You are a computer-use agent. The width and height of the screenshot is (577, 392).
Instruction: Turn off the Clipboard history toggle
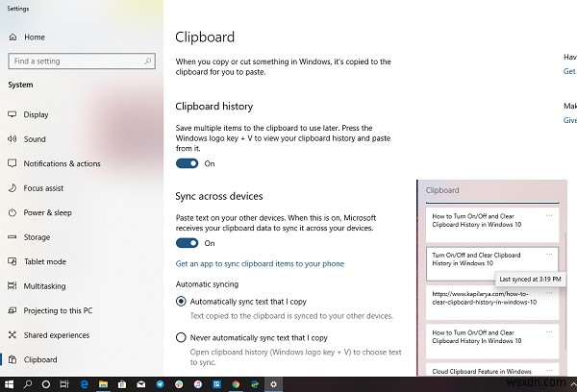(187, 163)
